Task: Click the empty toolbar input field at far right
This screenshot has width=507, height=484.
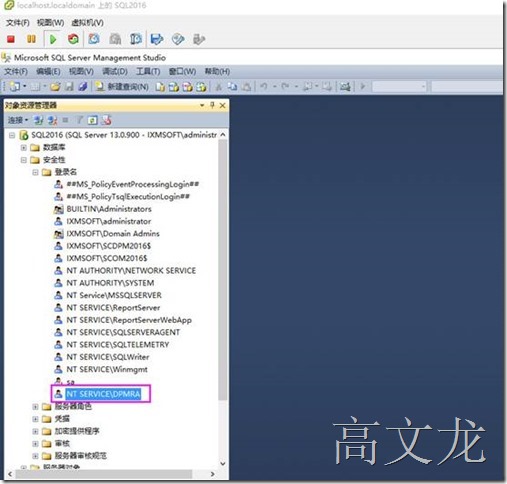Action: [x=467, y=87]
